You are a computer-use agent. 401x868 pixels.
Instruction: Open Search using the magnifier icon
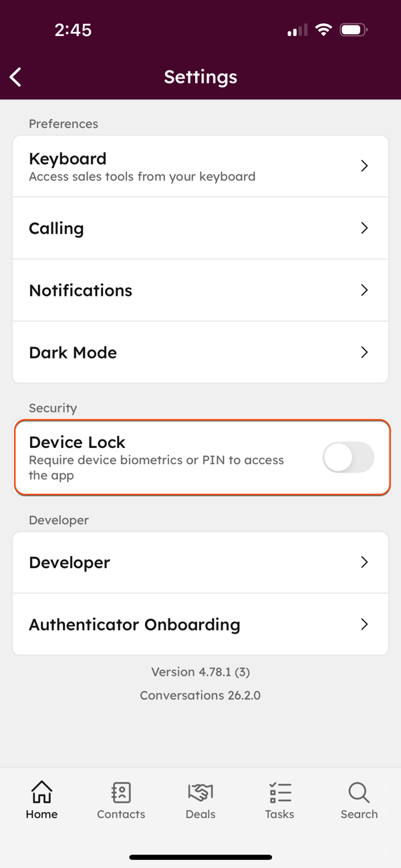tap(359, 795)
